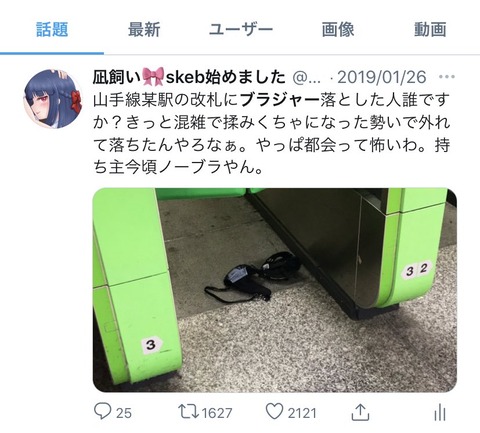The height and width of the screenshot is (433, 480).
Task: Switch to the 最新 tab
Action: pyautogui.click(x=144, y=29)
